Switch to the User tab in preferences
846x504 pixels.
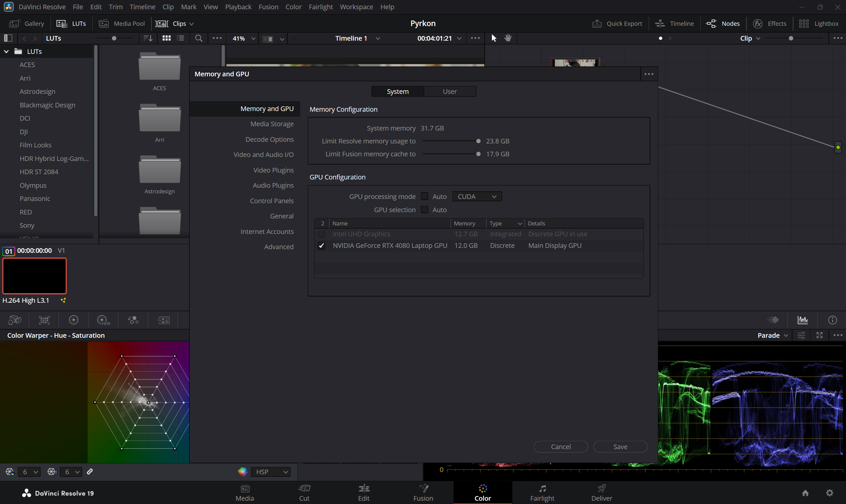(449, 91)
